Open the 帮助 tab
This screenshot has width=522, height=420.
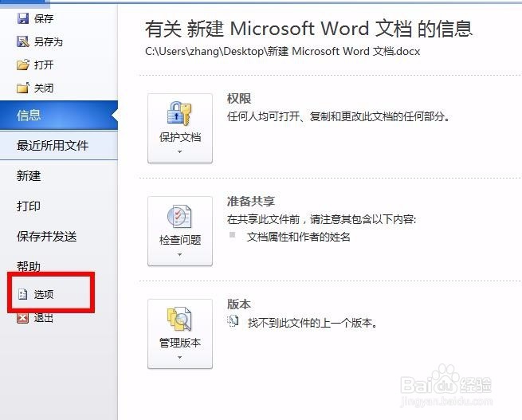[29, 266]
